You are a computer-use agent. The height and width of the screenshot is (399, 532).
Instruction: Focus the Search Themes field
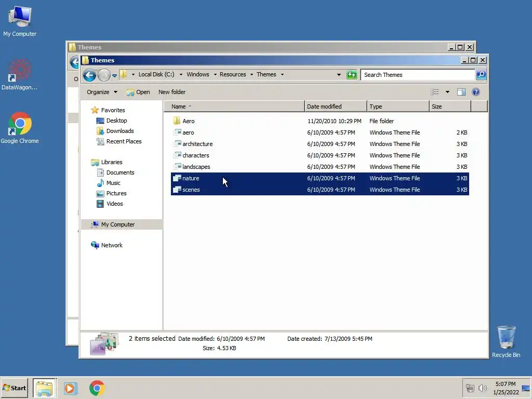click(418, 75)
